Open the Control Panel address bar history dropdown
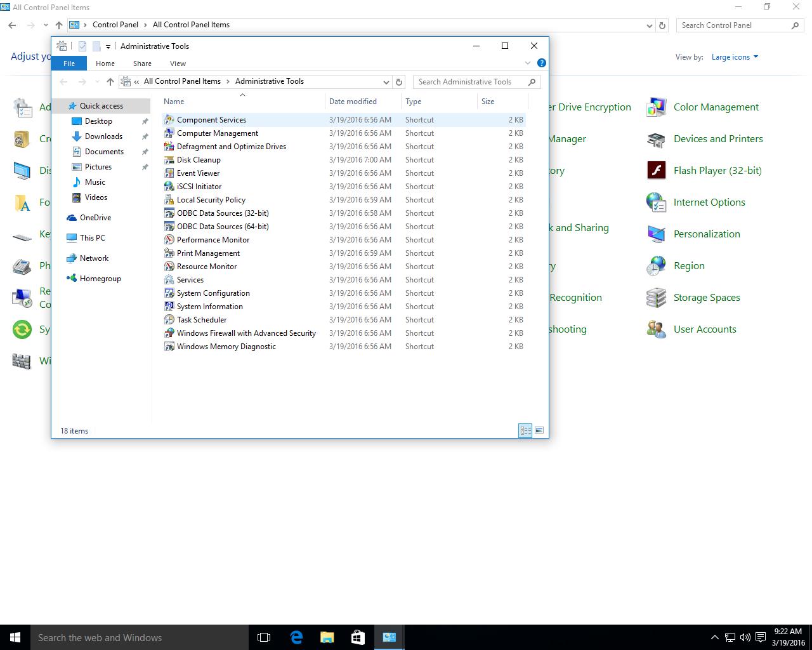The width and height of the screenshot is (812, 650). point(649,25)
